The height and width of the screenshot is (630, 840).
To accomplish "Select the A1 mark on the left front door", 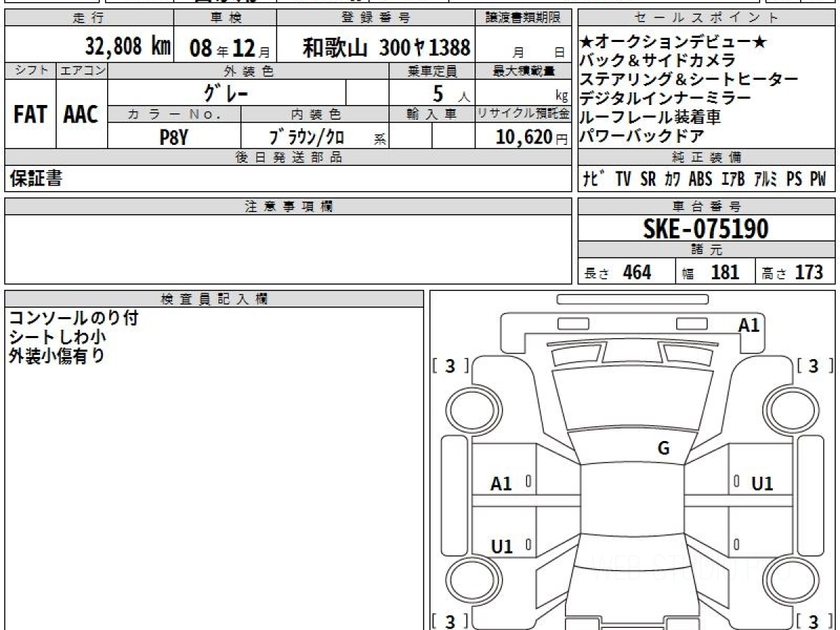I will click(x=501, y=483).
